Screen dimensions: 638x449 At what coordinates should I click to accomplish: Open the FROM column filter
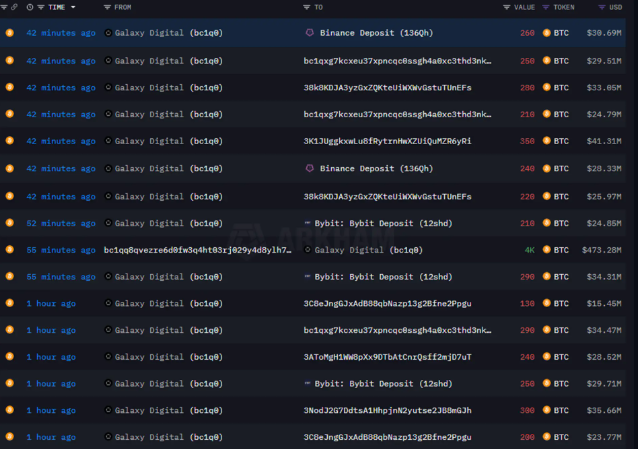pyautogui.click(x=107, y=7)
